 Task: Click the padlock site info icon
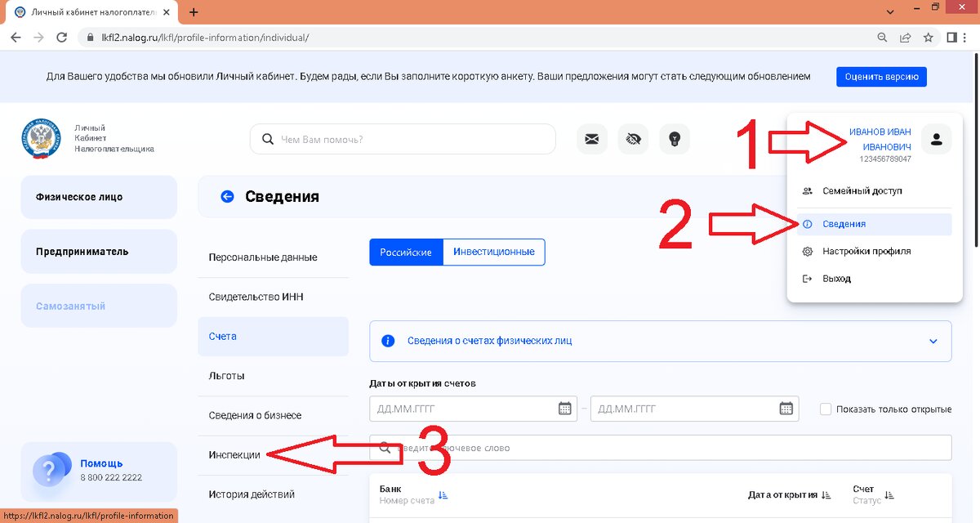pyautogui.click(x=90, y=38)
